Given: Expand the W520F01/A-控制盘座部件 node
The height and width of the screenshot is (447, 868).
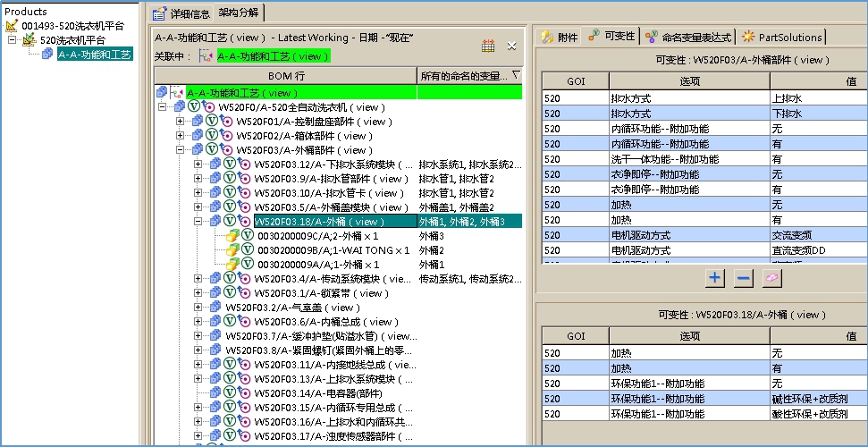Looking at the screenshot, I should click(181, 122).
